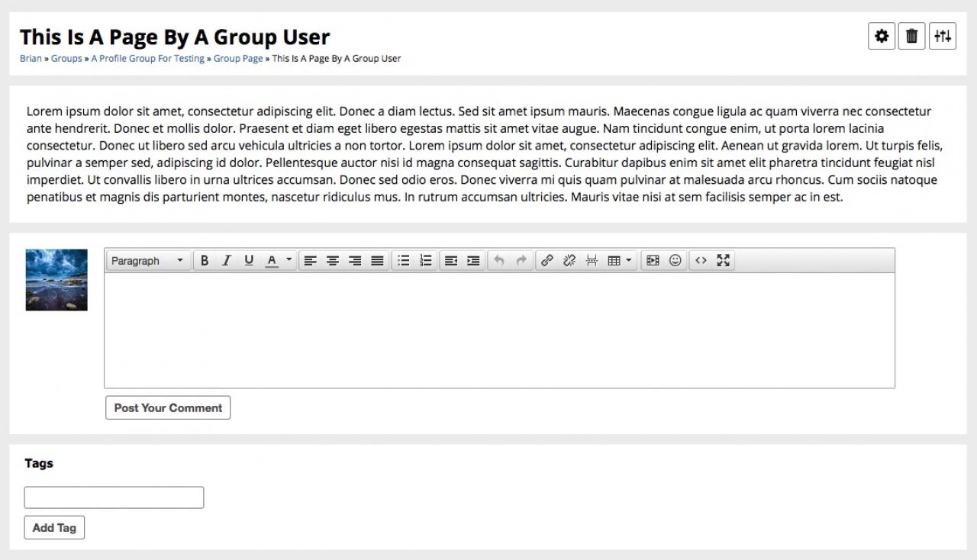Center align text in editor

[x=333, y=261]
